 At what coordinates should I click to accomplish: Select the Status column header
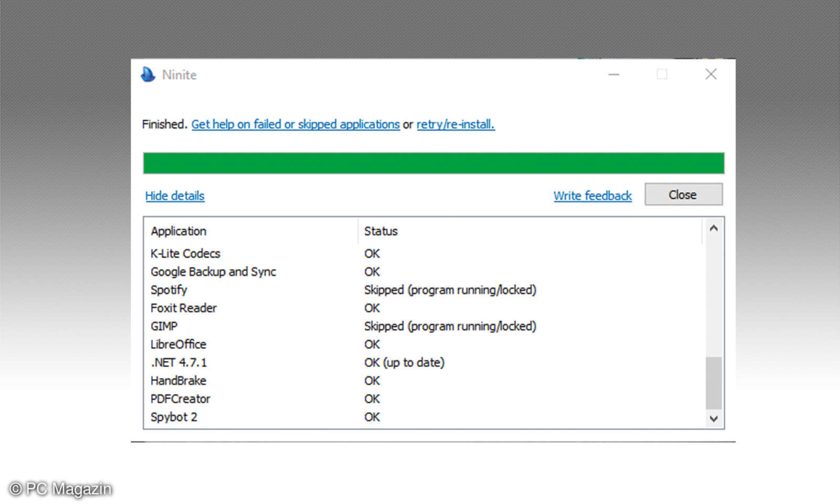point(381,231)
